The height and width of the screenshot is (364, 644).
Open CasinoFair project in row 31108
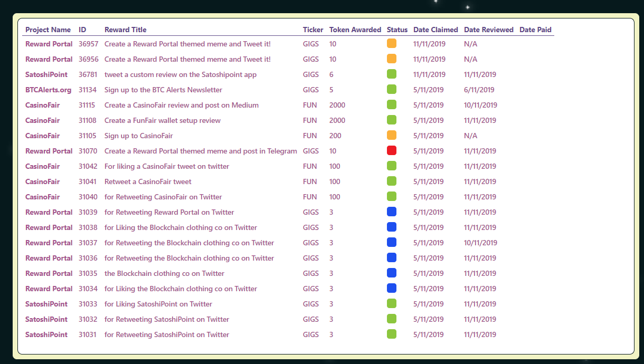43,120
